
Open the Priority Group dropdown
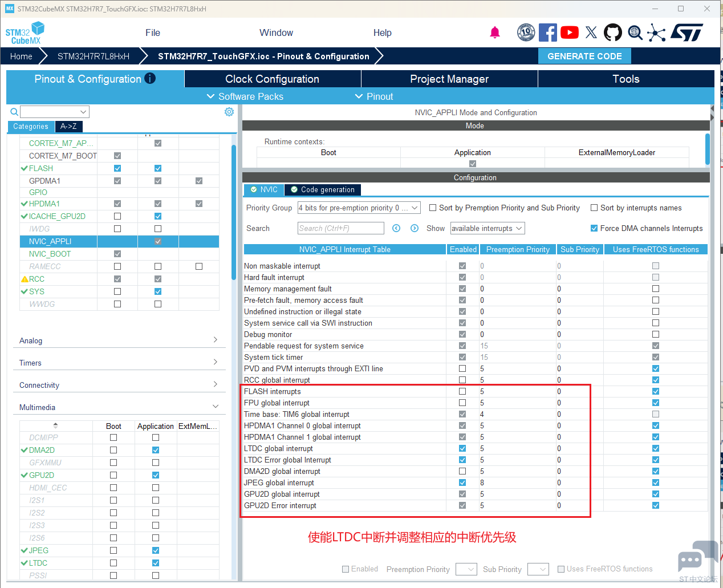pos(359,208)
